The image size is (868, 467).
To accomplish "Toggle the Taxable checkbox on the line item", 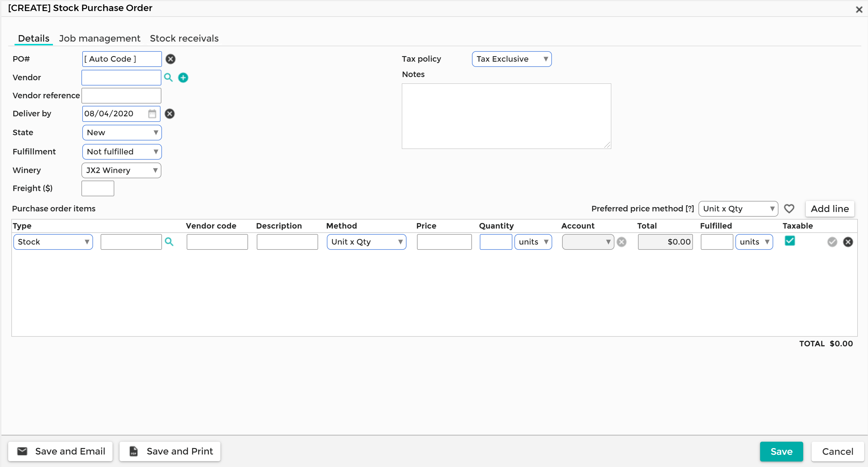I will point(790,240).
